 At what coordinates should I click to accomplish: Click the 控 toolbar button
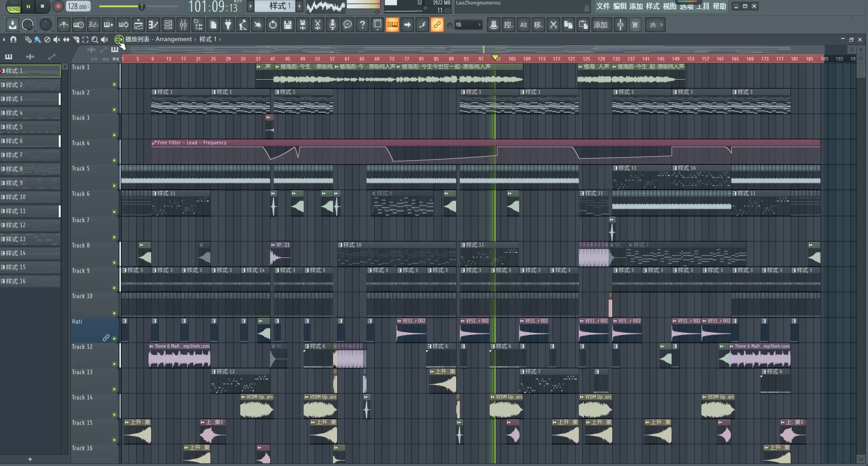[509, 24]
